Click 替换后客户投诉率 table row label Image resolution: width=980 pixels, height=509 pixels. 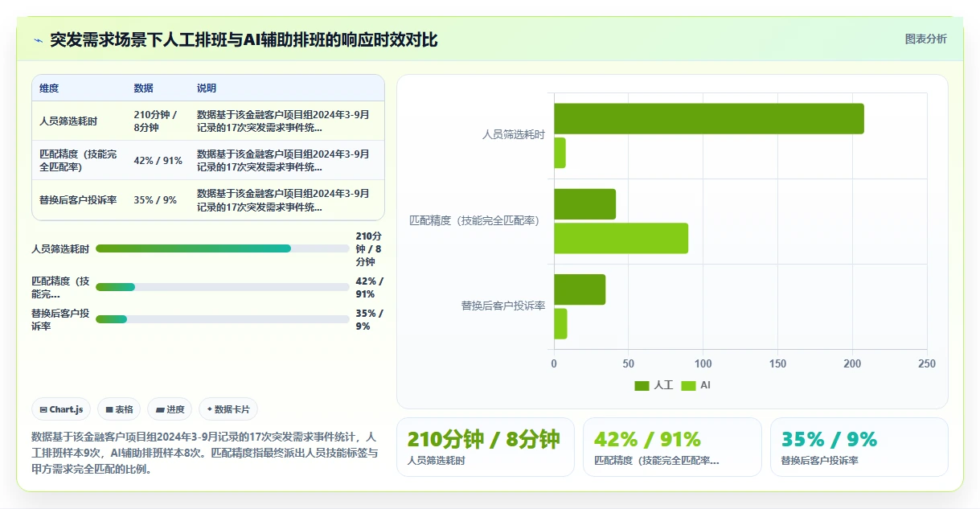tap(78, 199)
